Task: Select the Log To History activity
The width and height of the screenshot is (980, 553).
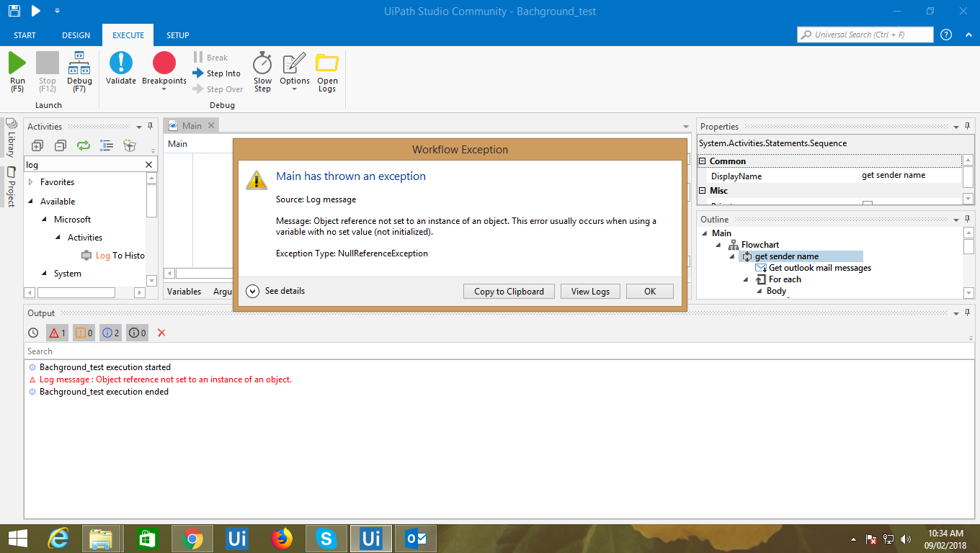Action: [113, 256]
